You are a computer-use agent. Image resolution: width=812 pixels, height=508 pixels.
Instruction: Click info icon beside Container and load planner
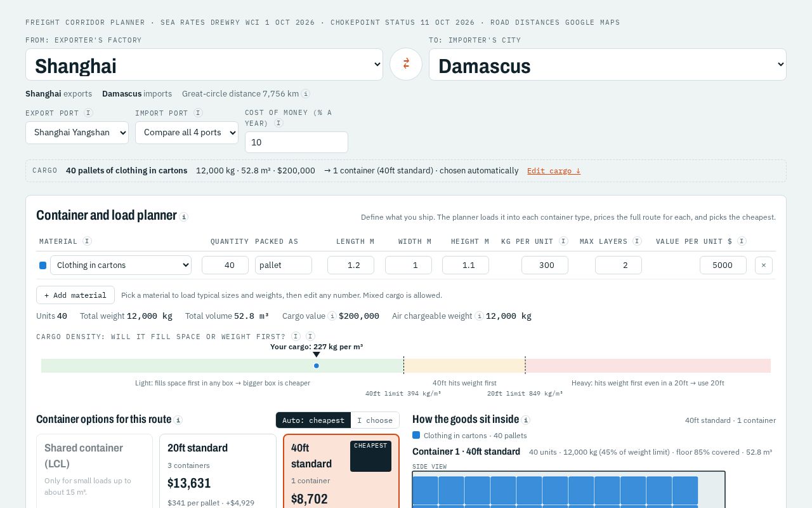(x=184, y=217)
